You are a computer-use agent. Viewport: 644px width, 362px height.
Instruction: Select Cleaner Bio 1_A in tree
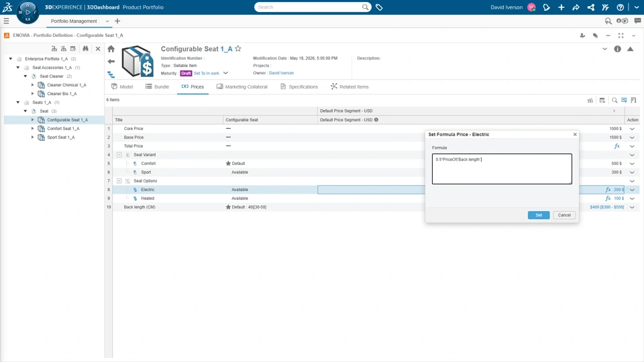coord(62,94)
